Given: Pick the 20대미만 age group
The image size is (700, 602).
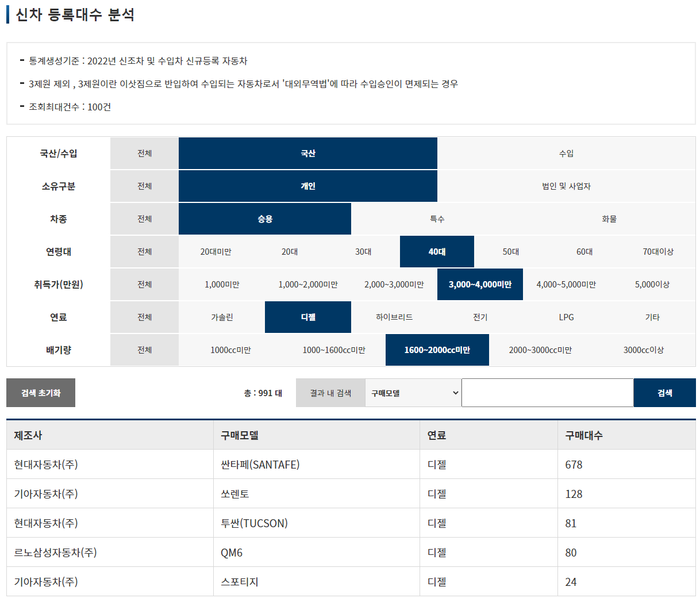Looking at the screenshot, I should [x=216, y=252].
